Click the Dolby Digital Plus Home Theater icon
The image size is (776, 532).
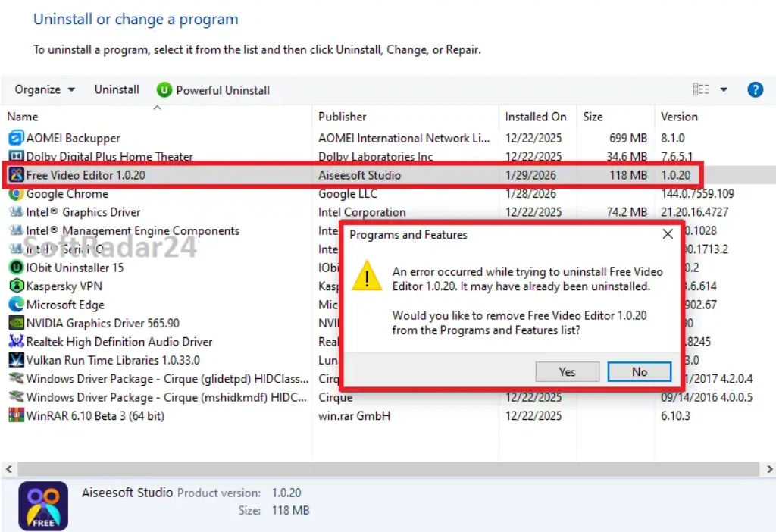[x=17, y=156]
